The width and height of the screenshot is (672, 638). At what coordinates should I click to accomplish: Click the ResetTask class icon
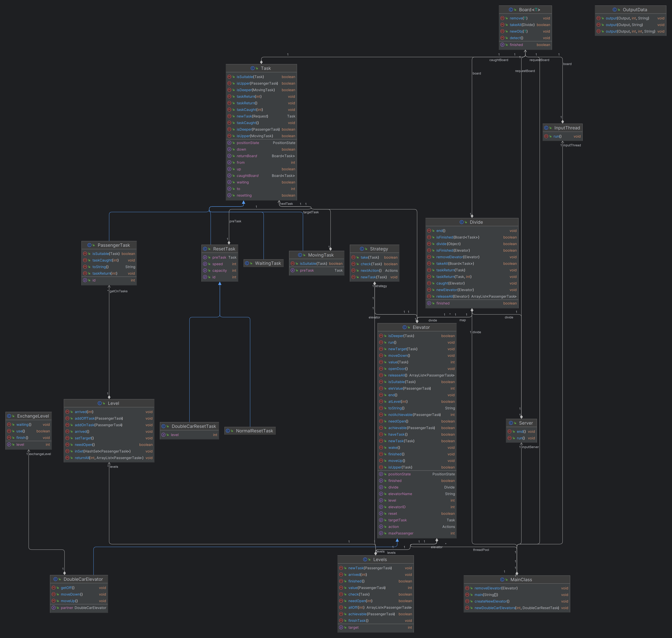click(205, 249)
